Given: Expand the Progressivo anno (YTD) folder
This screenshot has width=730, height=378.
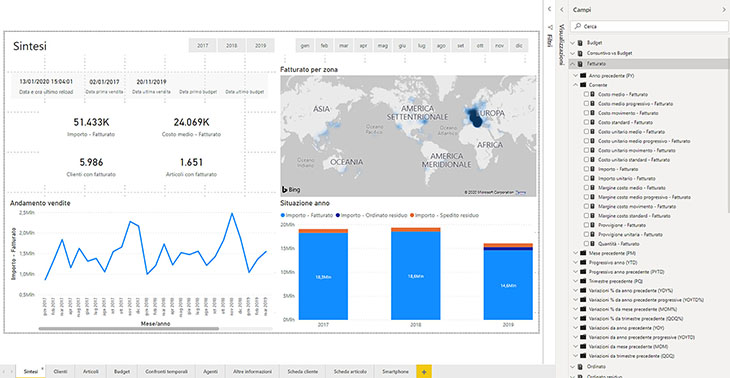Looking at the screenshot, I should pos(576,262).
